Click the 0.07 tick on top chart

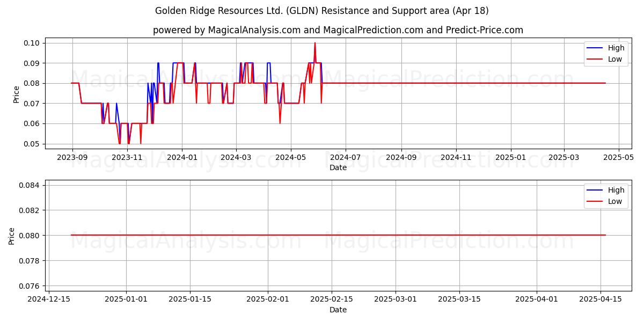coord(33,104)
